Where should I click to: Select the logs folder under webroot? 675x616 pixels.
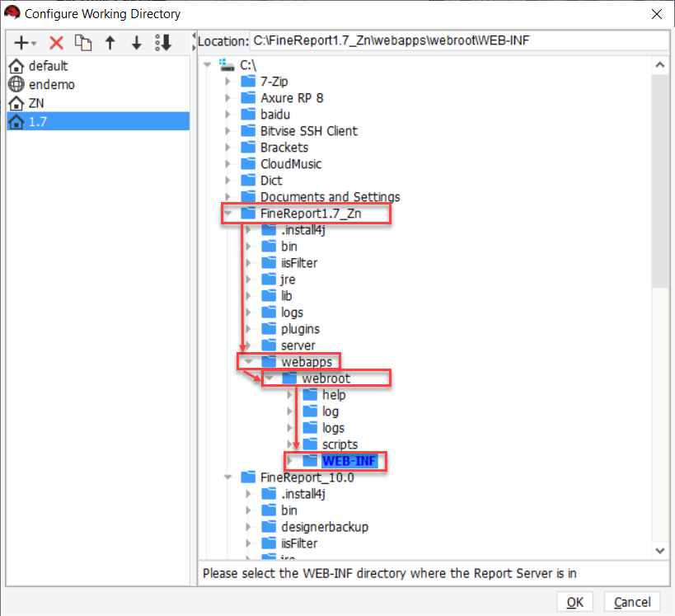pyautogui.click(x=333, y=428)
